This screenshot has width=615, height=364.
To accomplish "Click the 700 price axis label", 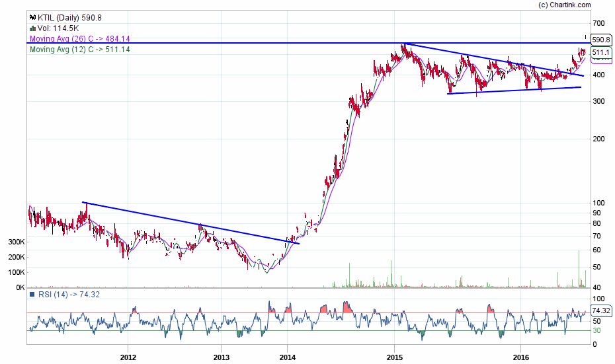I will pyautogui.click(x=598, y=24).
